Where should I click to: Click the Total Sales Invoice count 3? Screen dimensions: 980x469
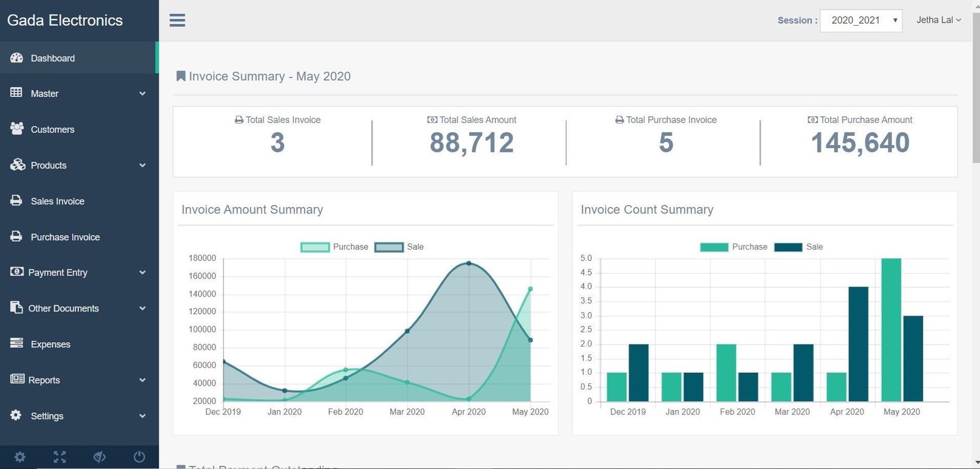[x=277, y=143]
